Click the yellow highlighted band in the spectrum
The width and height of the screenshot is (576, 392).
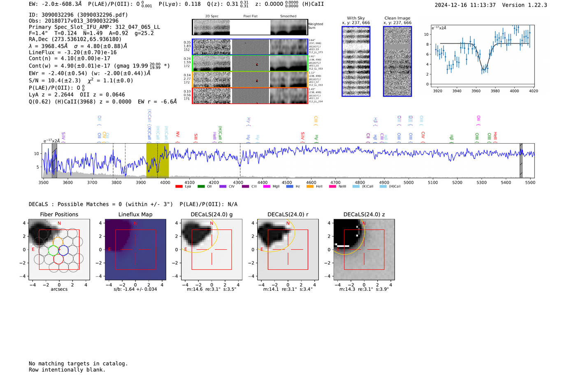click(158, 160)
